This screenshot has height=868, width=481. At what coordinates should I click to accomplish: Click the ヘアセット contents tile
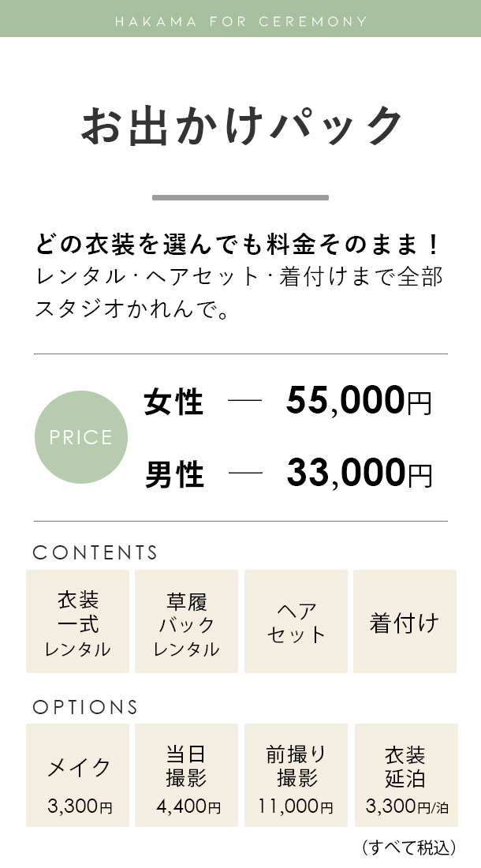(296, 621)
